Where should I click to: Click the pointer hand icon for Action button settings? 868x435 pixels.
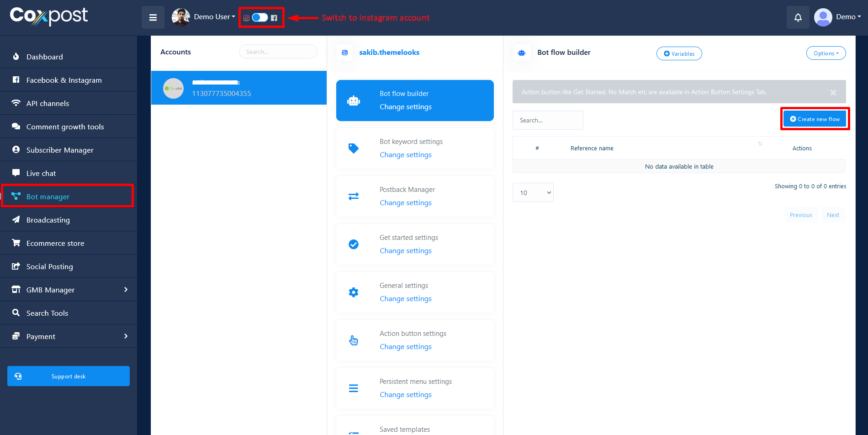click(354, 340)
